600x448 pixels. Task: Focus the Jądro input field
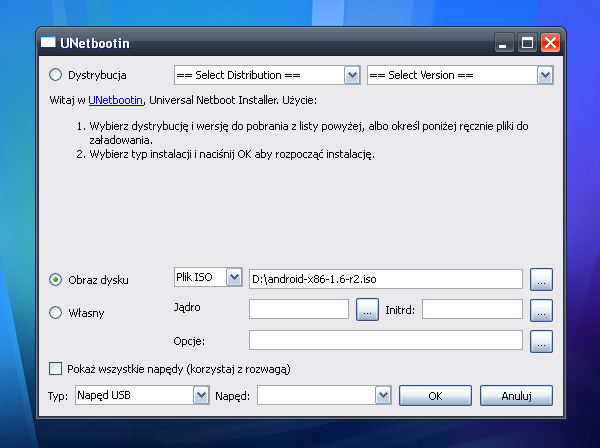[299, 309]
